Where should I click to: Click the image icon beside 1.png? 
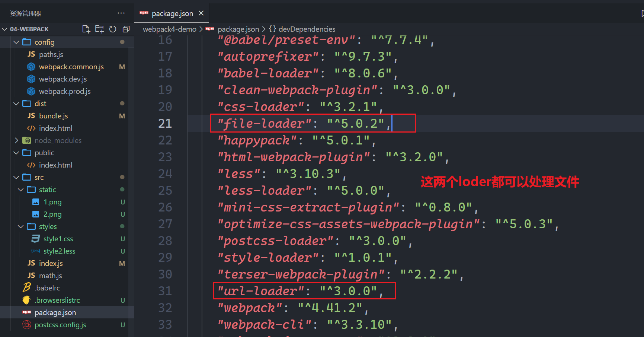[36, 202]
